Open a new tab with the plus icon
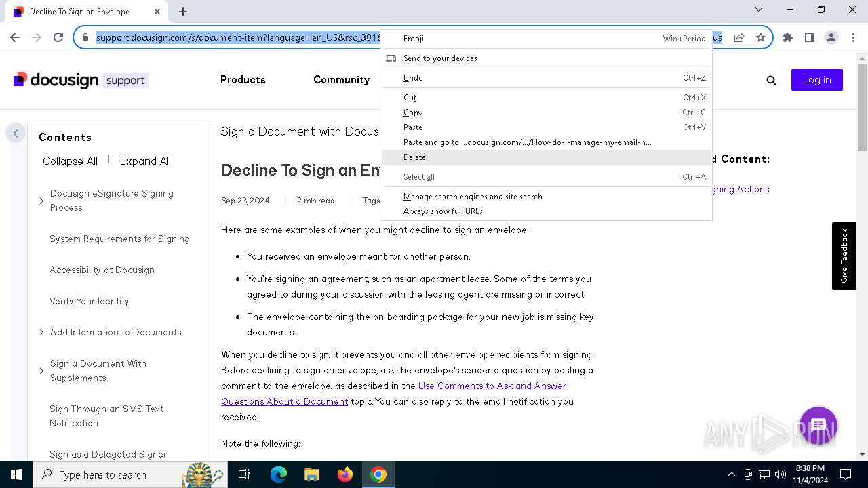The image size is (868, 488). pos(183,12)
